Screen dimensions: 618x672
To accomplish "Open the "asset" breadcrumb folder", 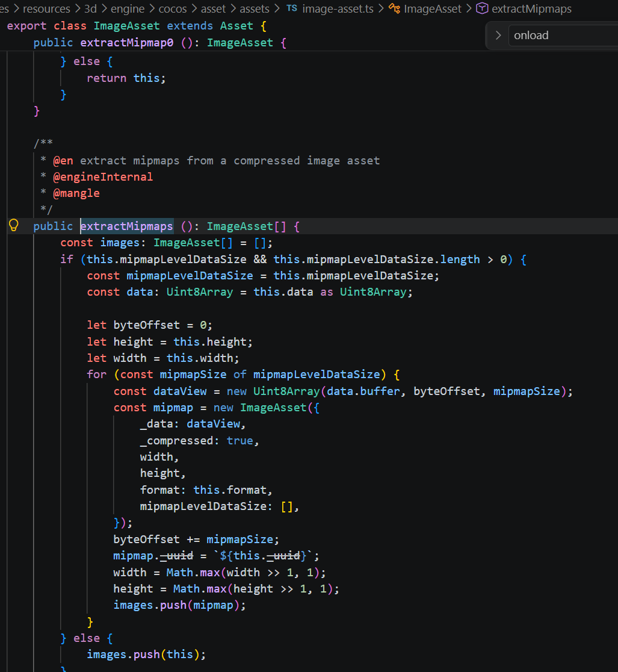I will pyautogui.click(x=213, y=8).
